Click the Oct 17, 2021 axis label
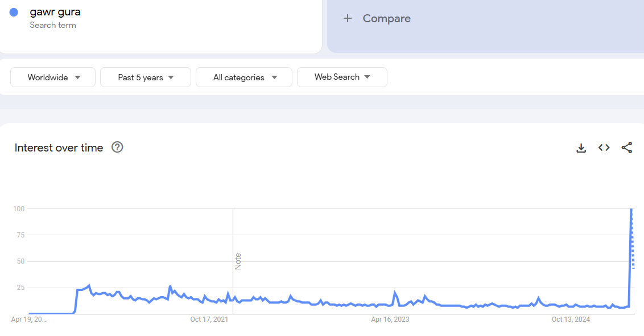 [209, 319]
